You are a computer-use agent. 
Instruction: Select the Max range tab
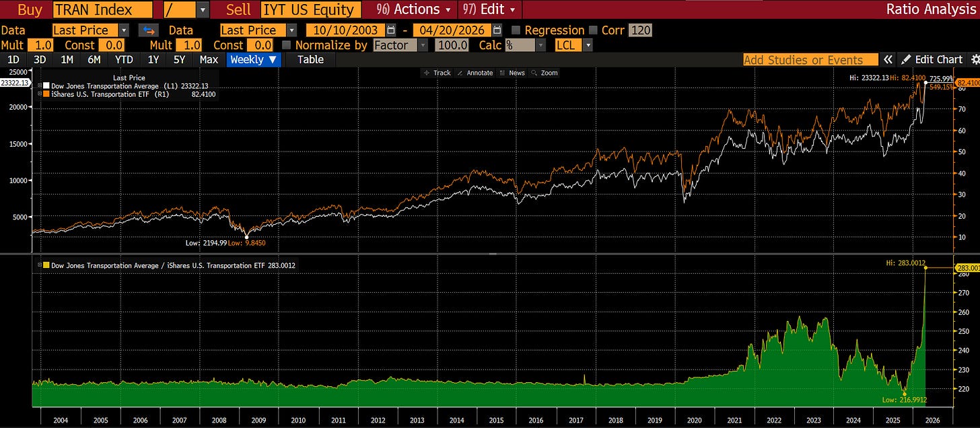click(x=209, y=59)
